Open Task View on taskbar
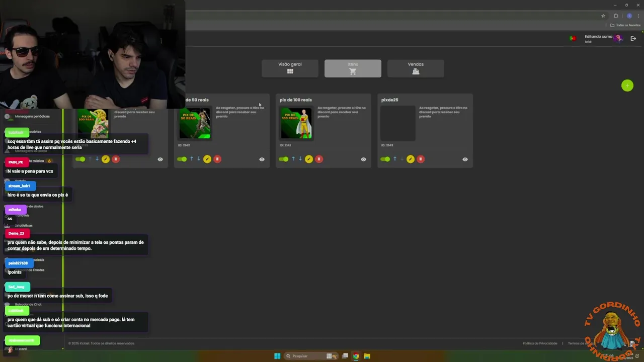 coord(345,356)
